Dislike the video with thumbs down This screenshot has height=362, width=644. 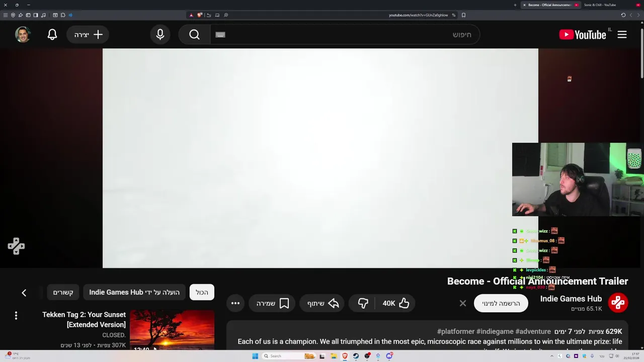coord(363,303)
